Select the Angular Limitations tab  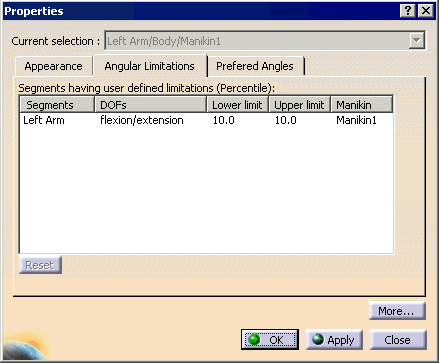point(150,66)
